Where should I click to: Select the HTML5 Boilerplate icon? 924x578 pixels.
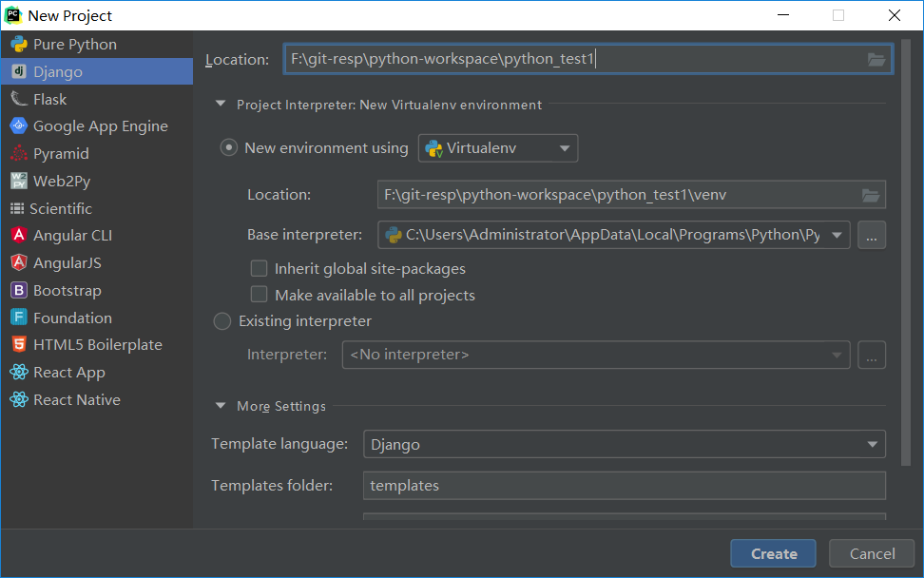19,344
